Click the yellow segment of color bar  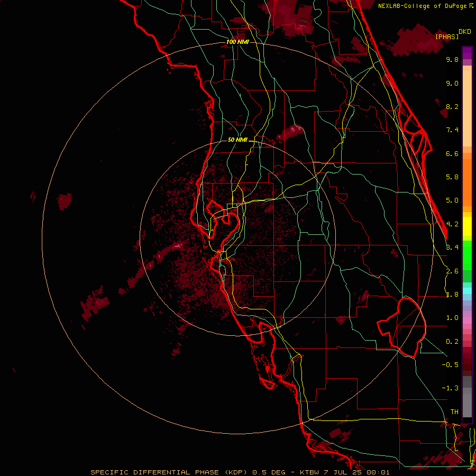[x=467, y=226]
